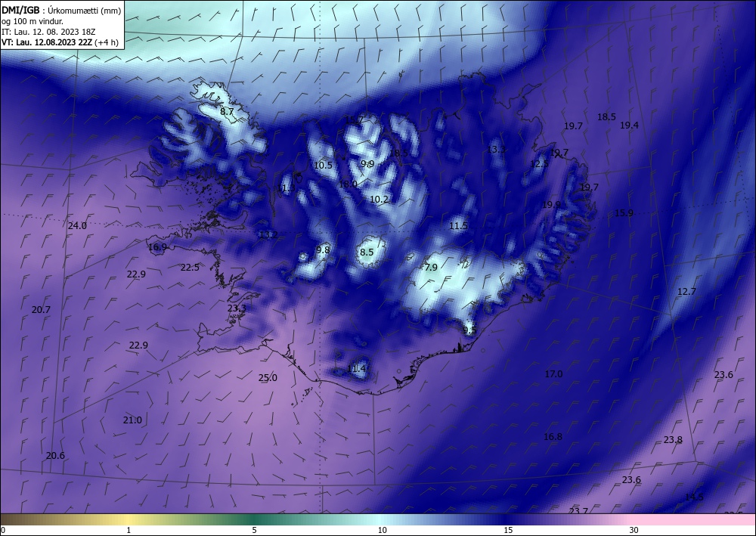This screenshot has width=756, height=536.
Task: Select the 20.7 map value
Action: pyautogui.click(x=41, y=310)
